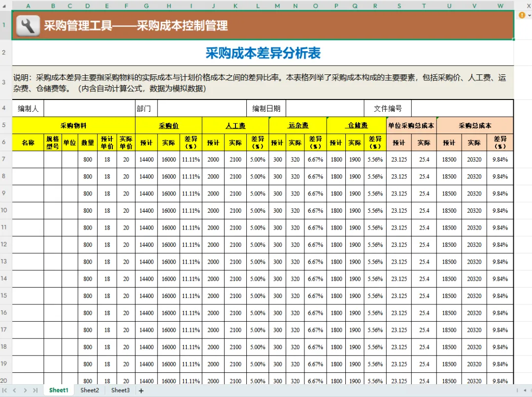This screenshot has width=532, height=397.
Task: Select the 规格型号 column heading
Action: coord(53,142)
